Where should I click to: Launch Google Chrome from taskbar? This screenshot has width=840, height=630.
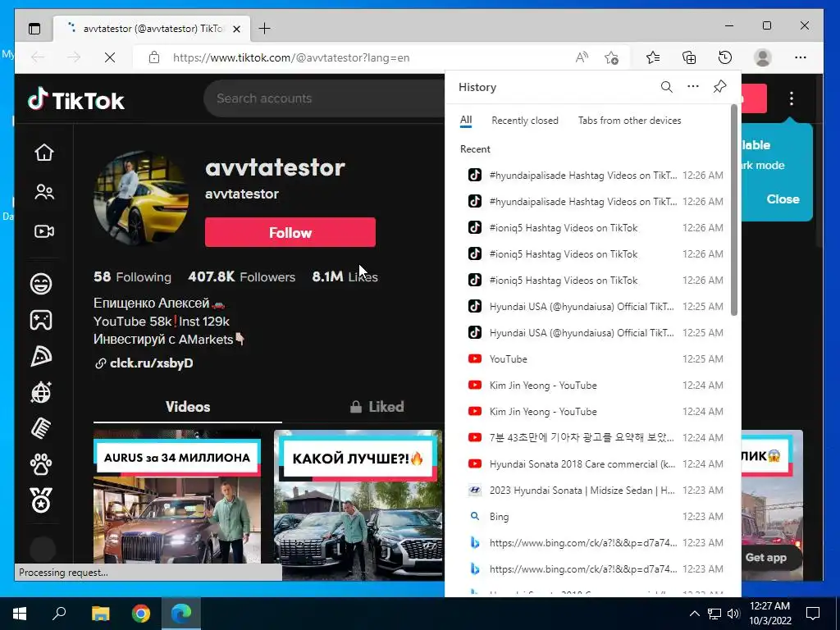pos(141,614)
